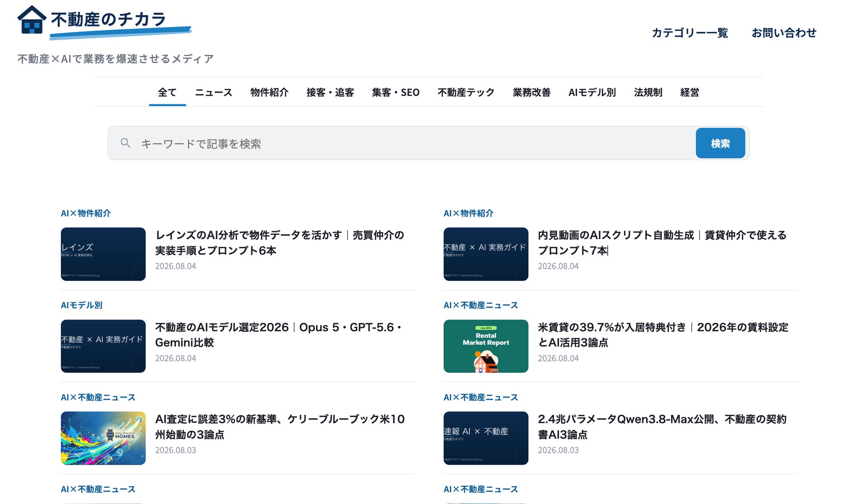Click the site tagline 不動産×AIで業務を爆速させるメディア

116,59
